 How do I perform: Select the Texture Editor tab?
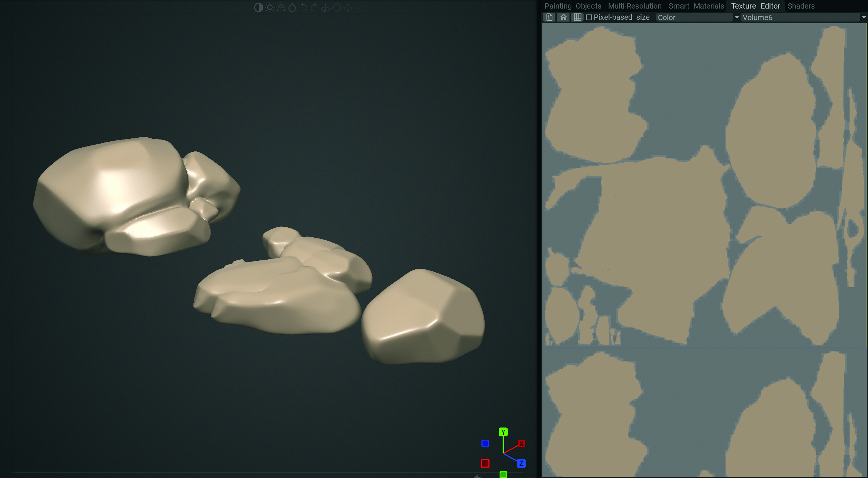tap(755, 6)
